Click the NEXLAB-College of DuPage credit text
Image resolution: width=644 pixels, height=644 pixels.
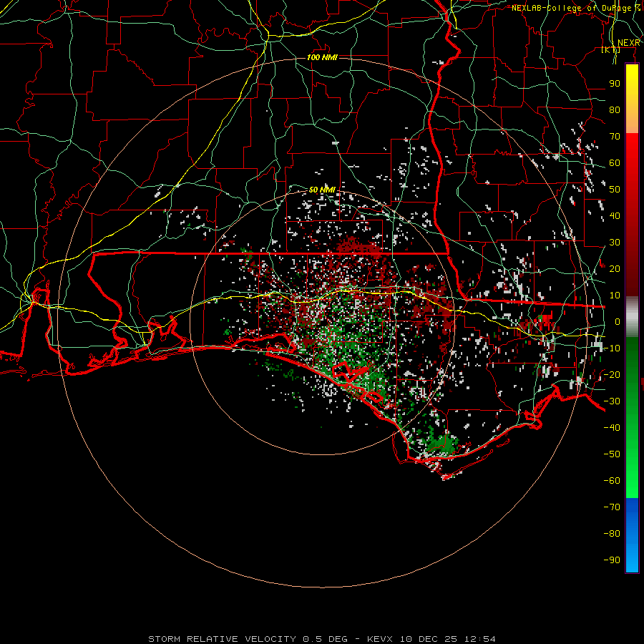click(x=576, y=8)
